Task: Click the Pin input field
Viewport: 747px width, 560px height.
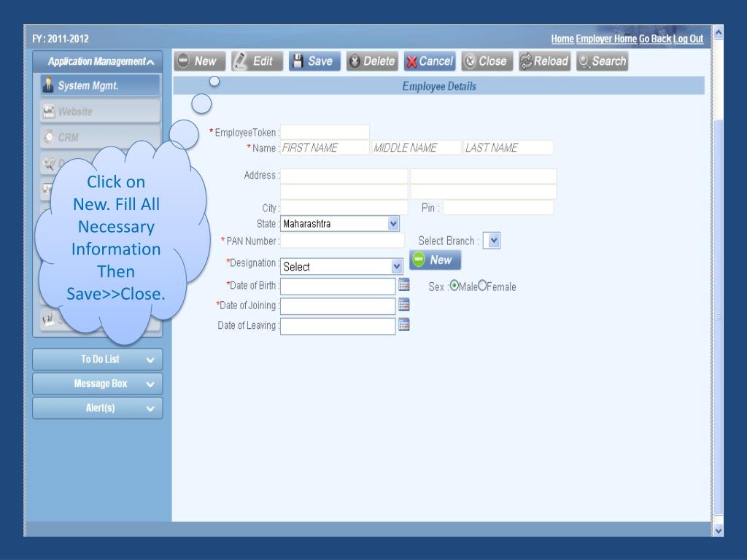Action: [x=498, y=208]
